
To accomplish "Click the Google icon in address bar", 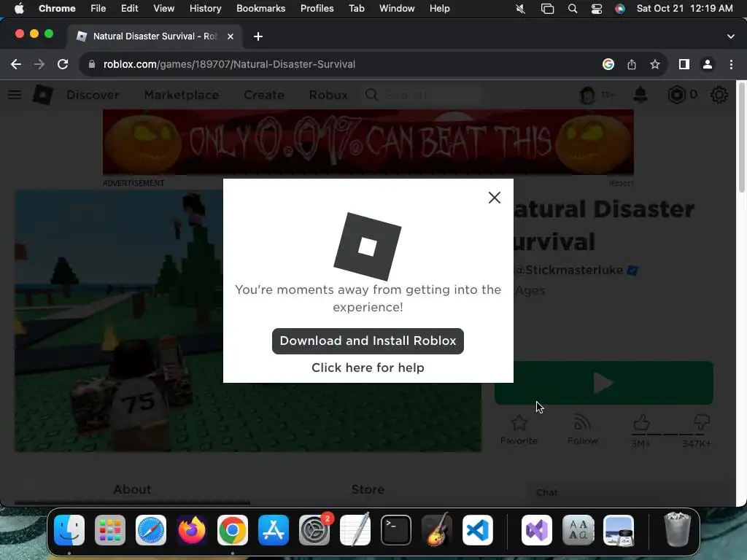I will 608,64.
